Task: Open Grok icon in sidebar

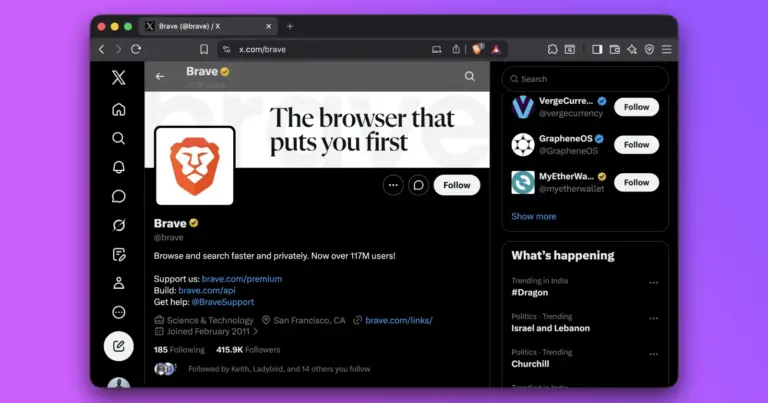Action: pyautogui.click(x=119, y=225)
